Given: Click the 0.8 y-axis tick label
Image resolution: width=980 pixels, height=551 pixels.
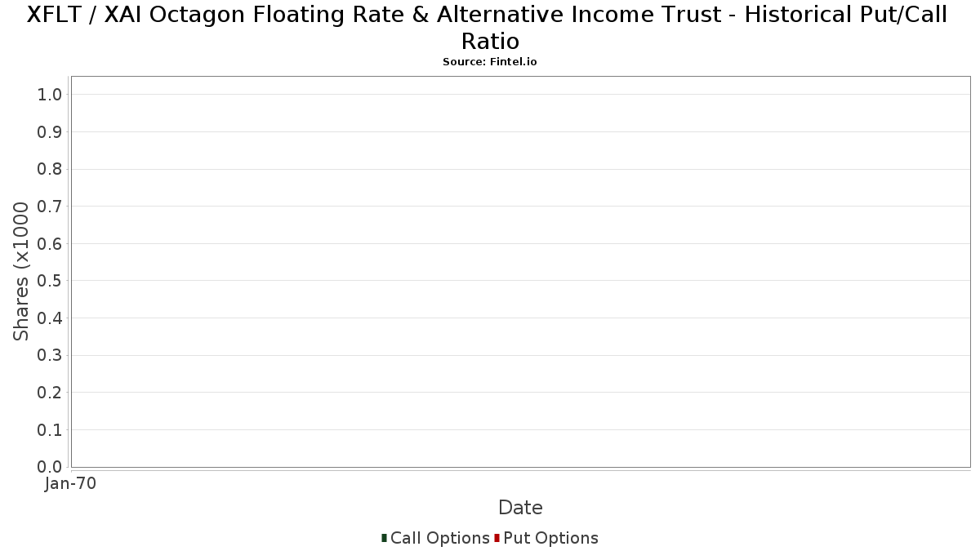Looking at the screenshot, I should (50, 169).
